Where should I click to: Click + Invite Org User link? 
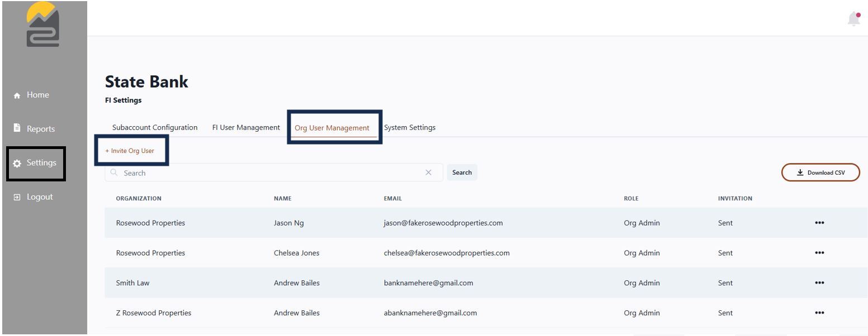130,151
